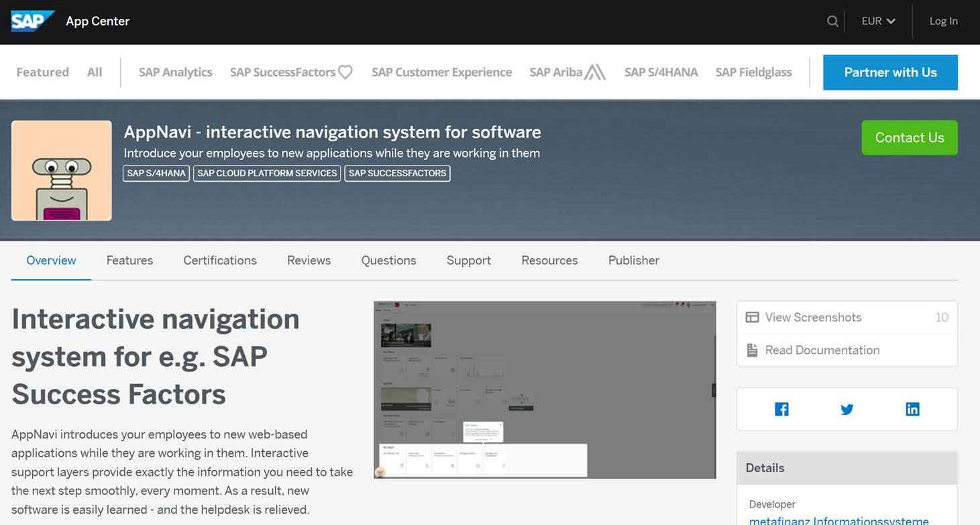The height and width of the screenshot is (525, 980).
Task: Open the Resources tab
Action: point(549,260)
